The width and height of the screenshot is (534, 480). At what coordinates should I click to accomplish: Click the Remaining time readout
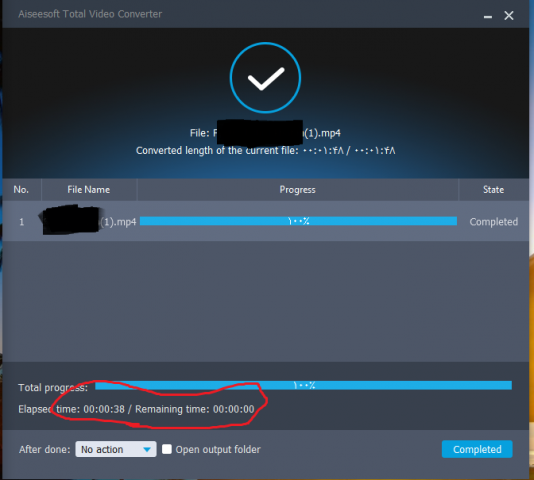click(x=195, y=409)
